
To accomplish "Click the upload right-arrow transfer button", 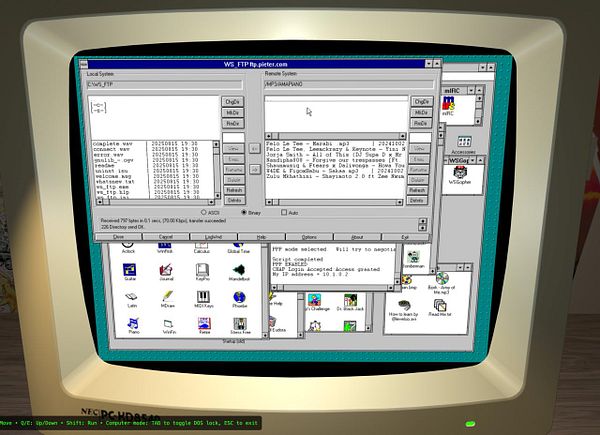I will point(254,169).
